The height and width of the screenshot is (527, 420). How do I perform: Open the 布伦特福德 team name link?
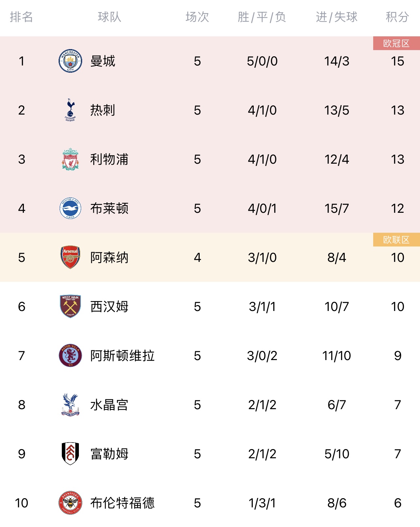[x=122, y=503]
